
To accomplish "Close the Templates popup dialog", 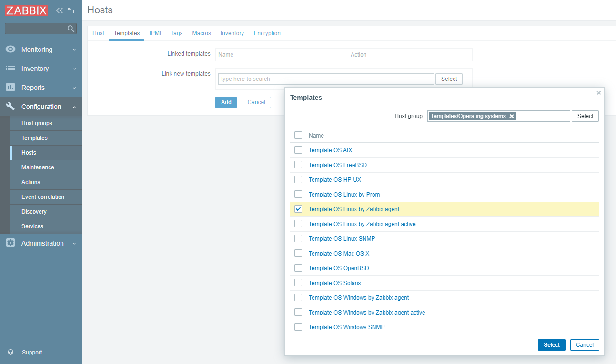I will point(599,93).
